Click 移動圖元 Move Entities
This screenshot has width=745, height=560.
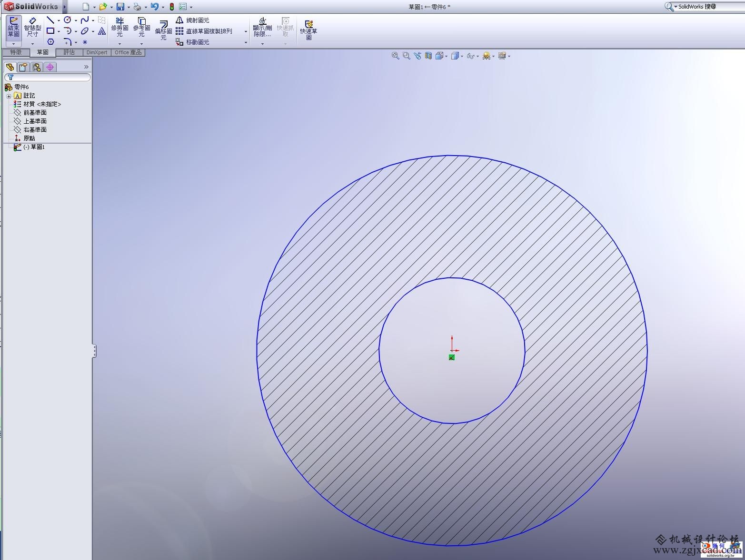(x=192, y=42)
